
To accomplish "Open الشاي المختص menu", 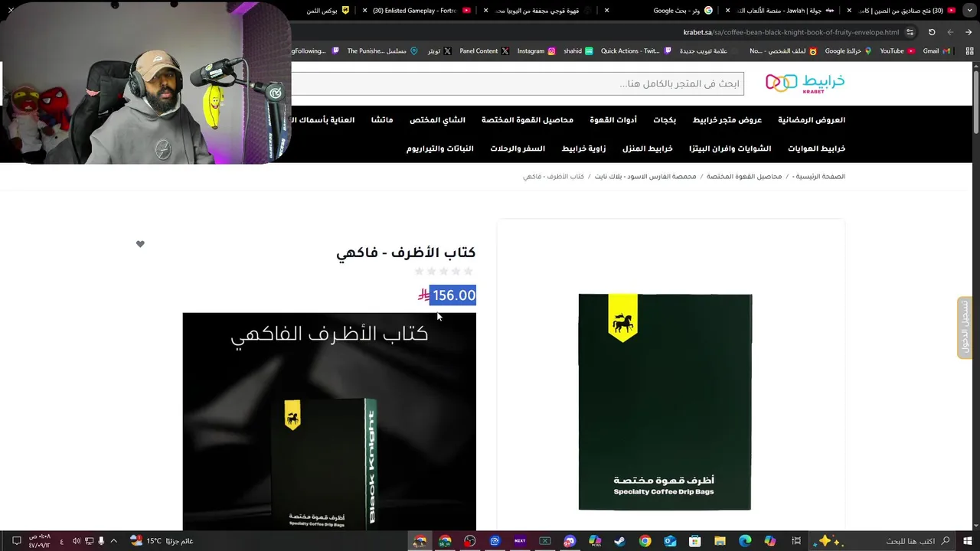I will pyautogui.click(x=437, y=120).
